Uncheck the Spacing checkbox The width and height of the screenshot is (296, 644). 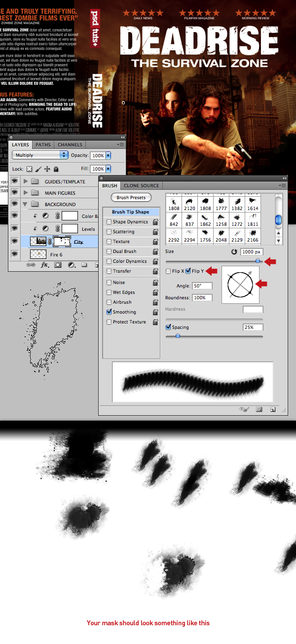(x=168, y=327)
